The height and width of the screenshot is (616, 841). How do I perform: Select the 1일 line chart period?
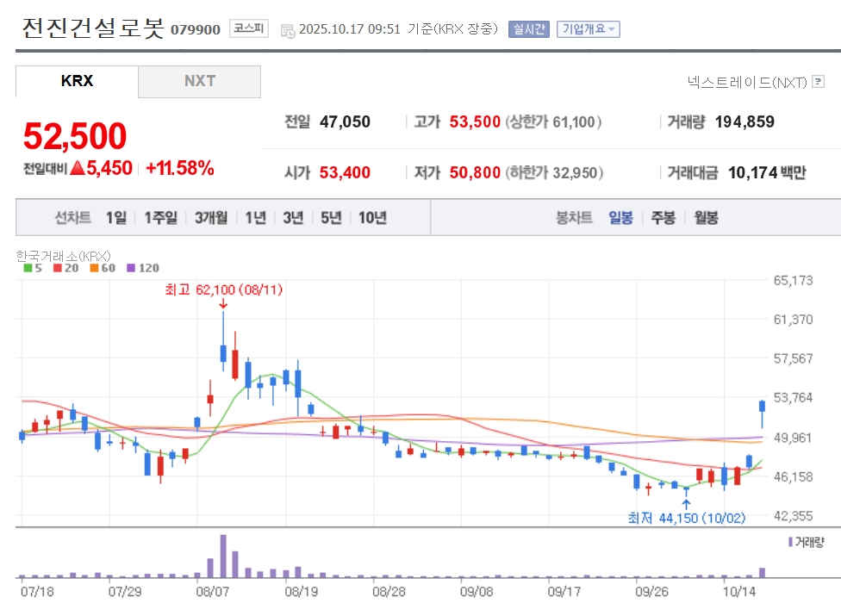115,218
